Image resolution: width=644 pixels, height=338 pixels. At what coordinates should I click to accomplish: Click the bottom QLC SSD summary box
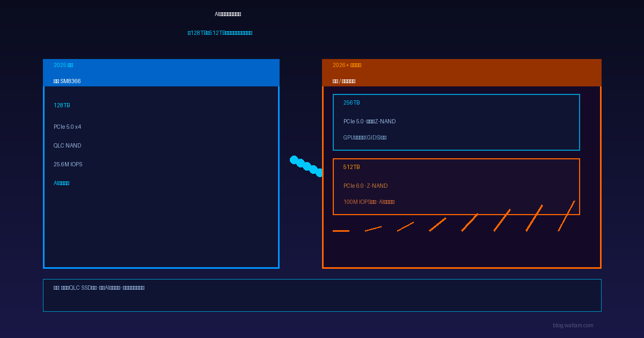(x=322, y=295)
